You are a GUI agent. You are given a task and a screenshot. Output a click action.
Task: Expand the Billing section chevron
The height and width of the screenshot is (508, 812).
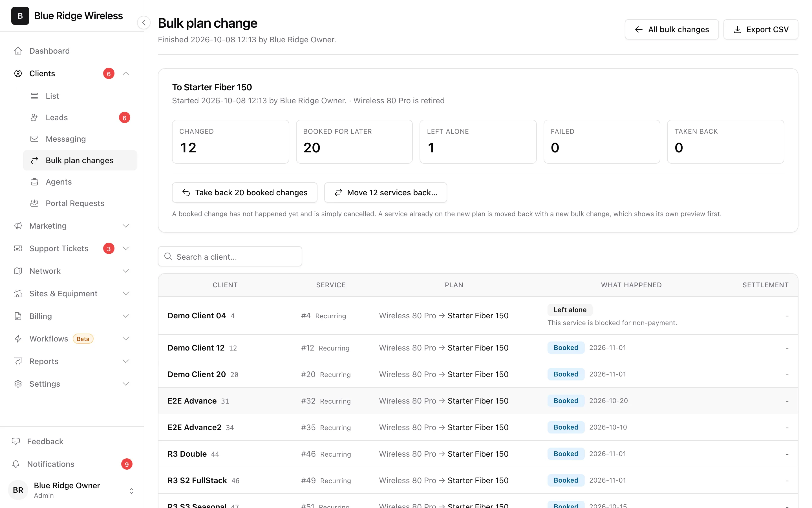tap(126, 316)
